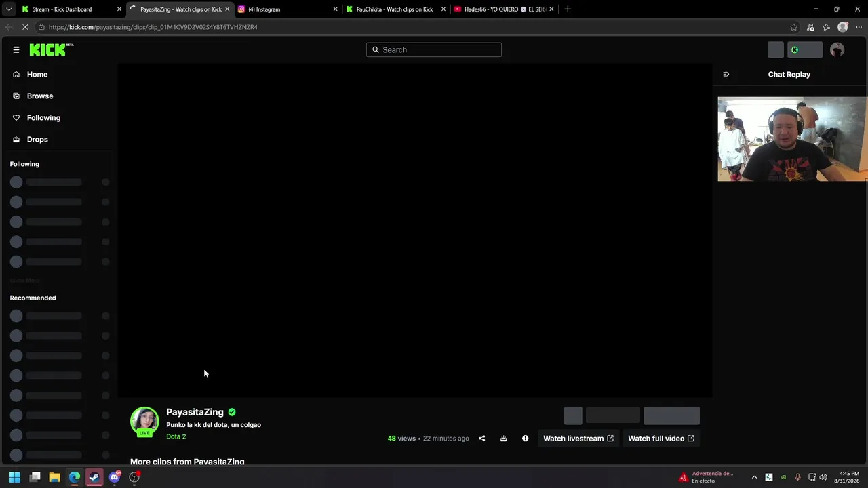Click the Watch livestream button
The image size is (868, 488).
tap(578, 439)
